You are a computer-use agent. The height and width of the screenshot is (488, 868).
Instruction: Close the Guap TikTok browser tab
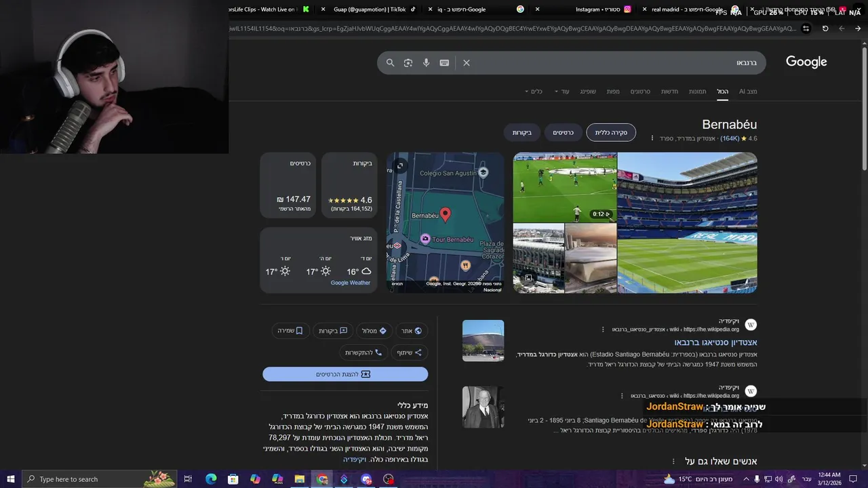point(323,9)
